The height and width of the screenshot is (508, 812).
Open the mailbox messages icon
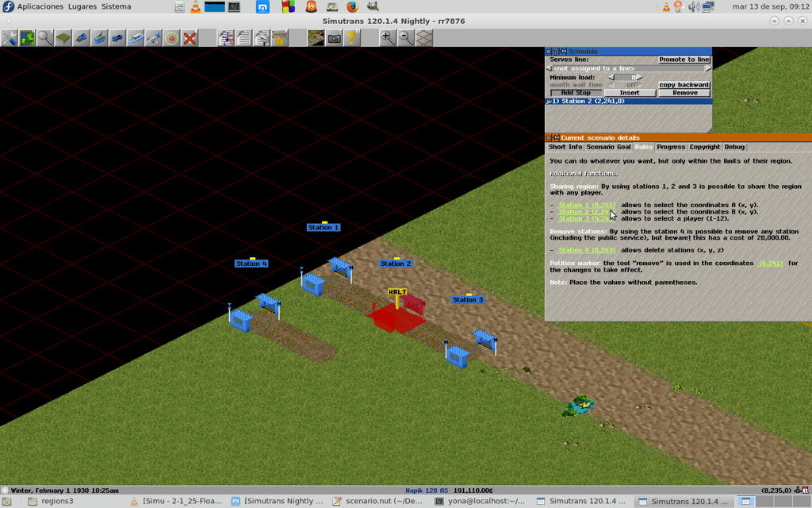[262, 38]
